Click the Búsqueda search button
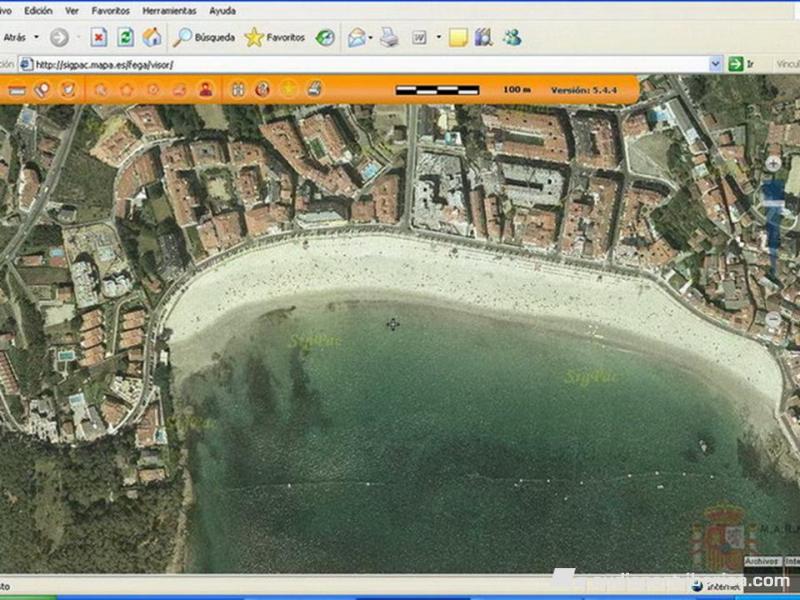This screenshot has height=600, width=800. click(x=204, y=38)
